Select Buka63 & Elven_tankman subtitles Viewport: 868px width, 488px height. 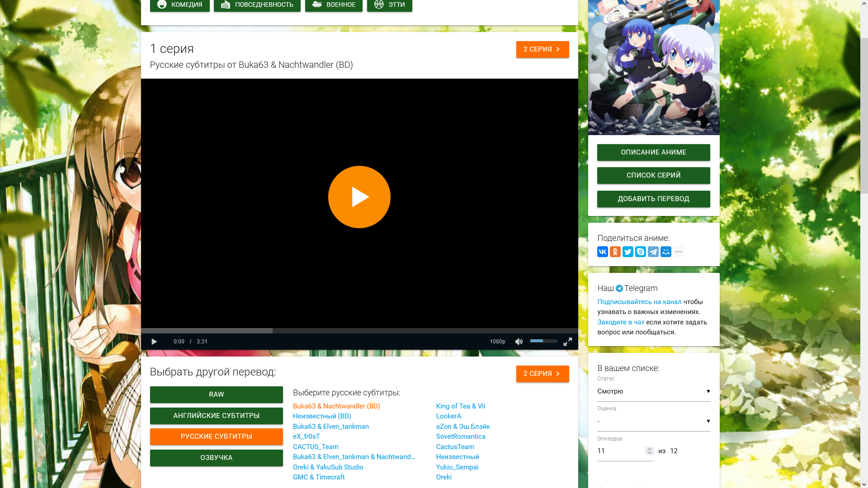tap(331, 427)
